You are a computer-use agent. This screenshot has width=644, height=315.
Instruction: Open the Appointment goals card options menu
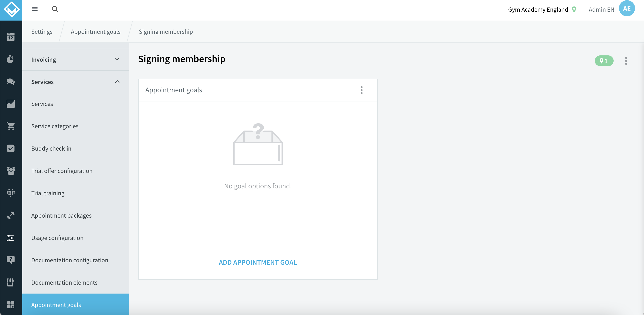point(361,90)
